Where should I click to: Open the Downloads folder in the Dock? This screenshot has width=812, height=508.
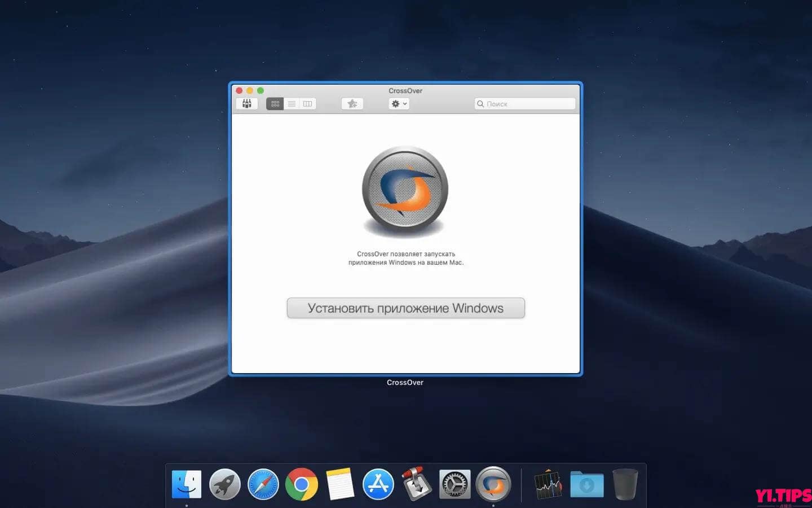tap(586, 484)
